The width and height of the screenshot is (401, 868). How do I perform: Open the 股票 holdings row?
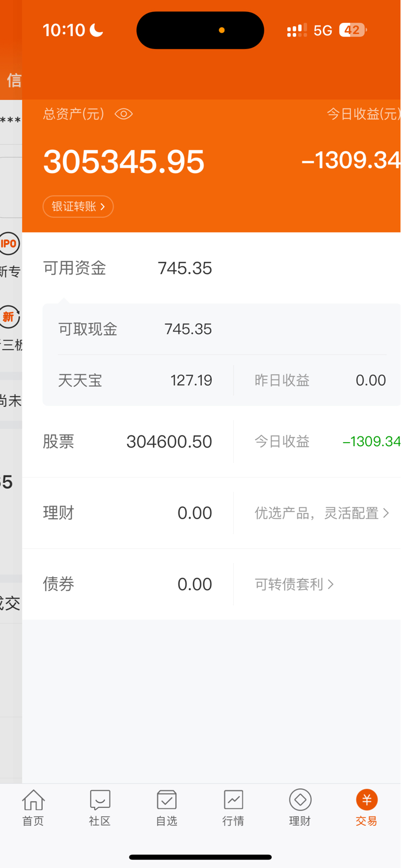pyautogui.click(x=128, y=442)
